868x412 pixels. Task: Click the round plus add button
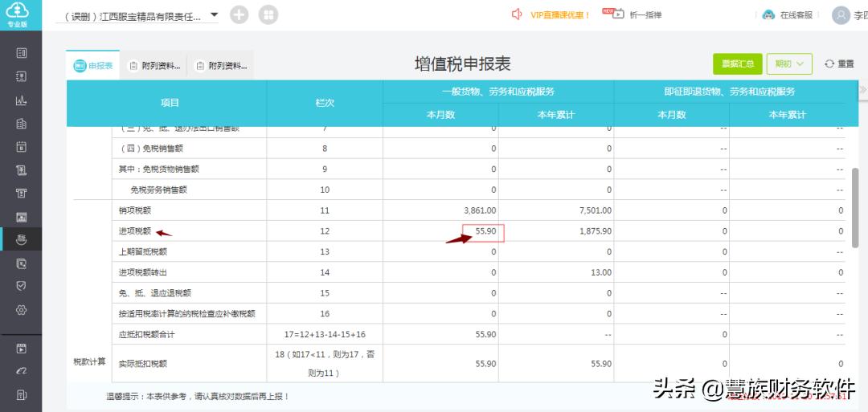coord(240,15)
